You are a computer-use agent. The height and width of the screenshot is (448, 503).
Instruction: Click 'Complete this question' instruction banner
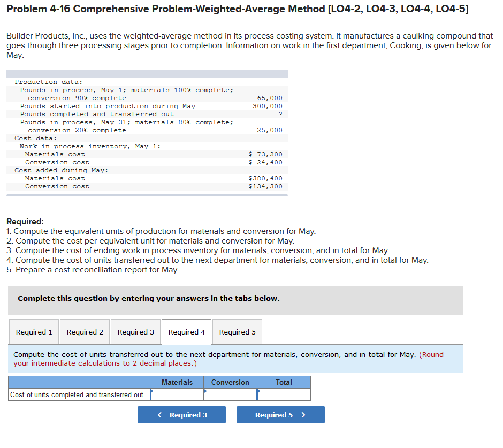click(x=235, y=301)
